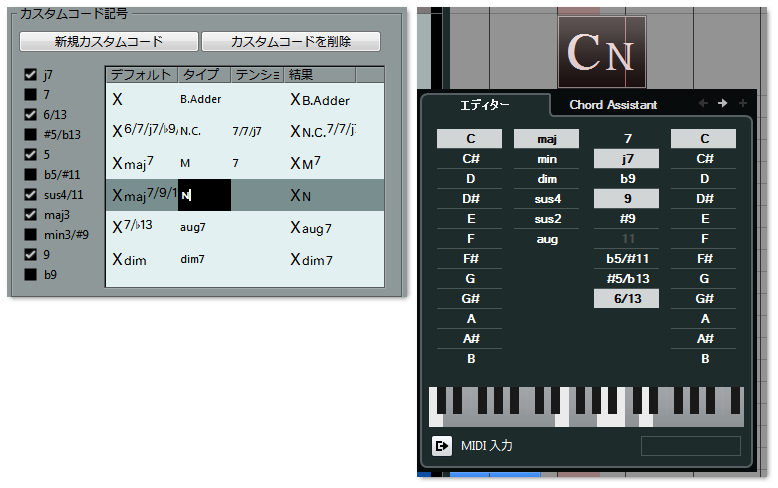The width and height of the screenshot is (778, 488).
Task: Toggle the #9 tension in editor
Action: pyautogui.click(x=627, y=219)
